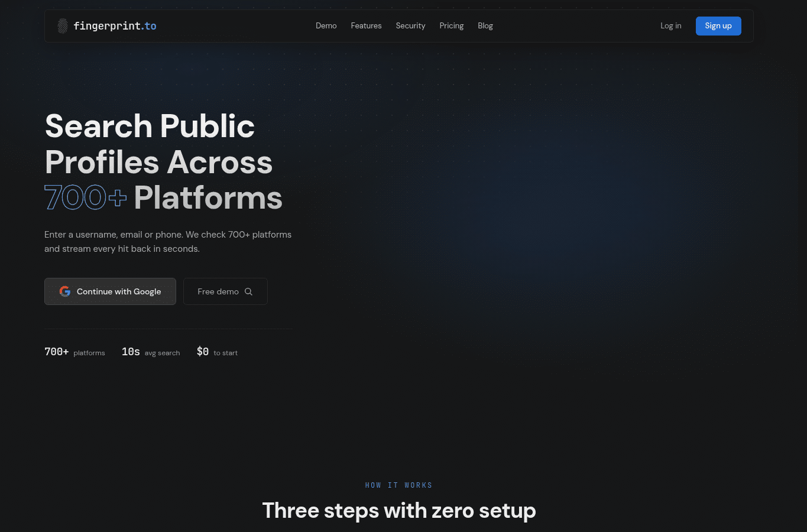This screenshot has height=532, width=807.
Task: Open the Demo nav item
Action: 326,26
